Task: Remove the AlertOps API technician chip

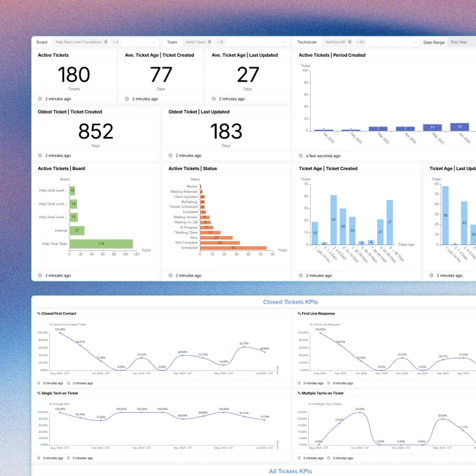Action: pyautogui.click(x=350, y=42)
